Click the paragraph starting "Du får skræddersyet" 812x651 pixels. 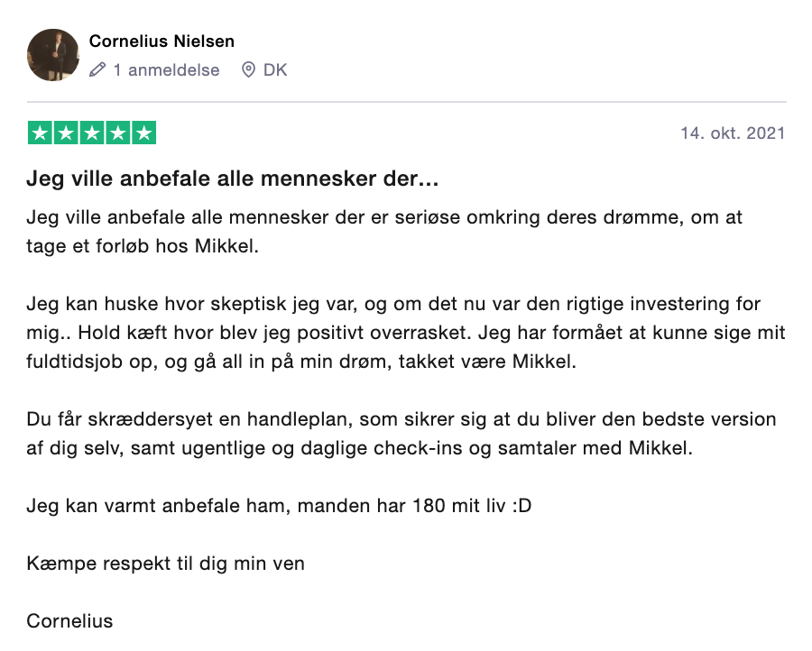click(401, 433)
